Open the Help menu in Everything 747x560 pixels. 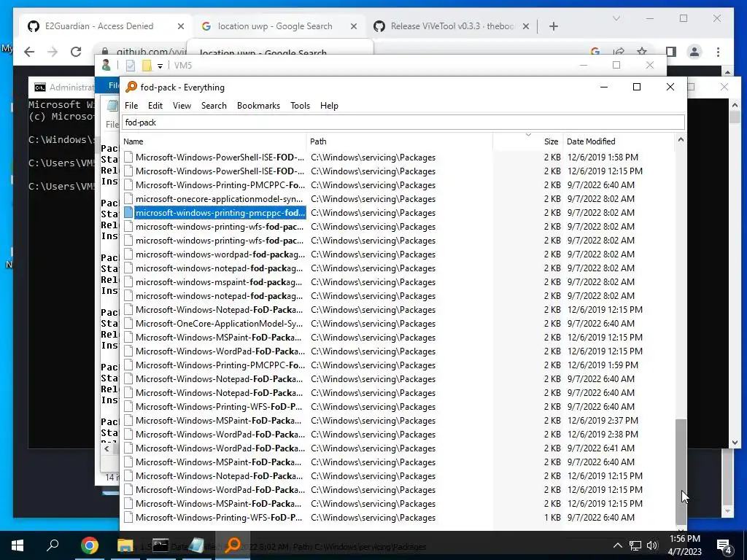pyautogui.click(x=329, y=106)
